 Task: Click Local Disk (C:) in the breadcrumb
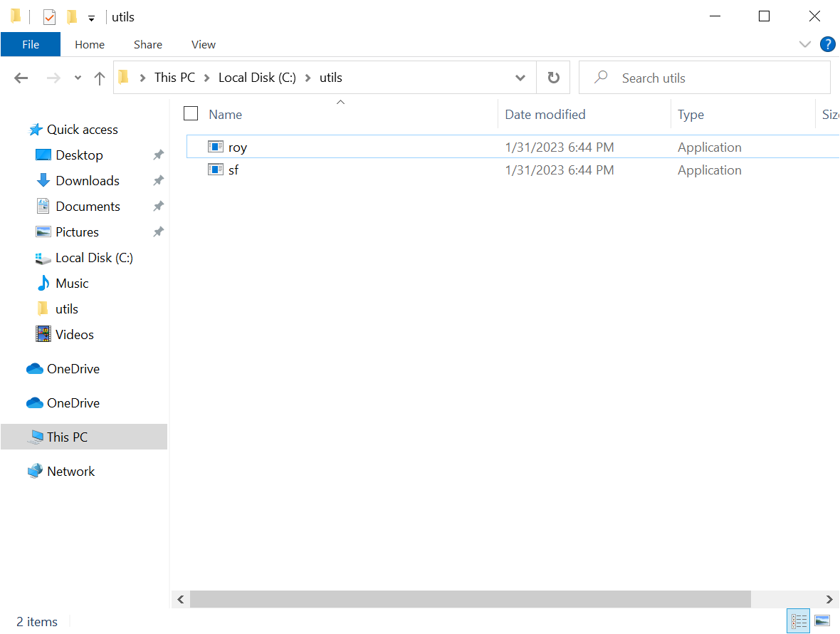(257, 78)
